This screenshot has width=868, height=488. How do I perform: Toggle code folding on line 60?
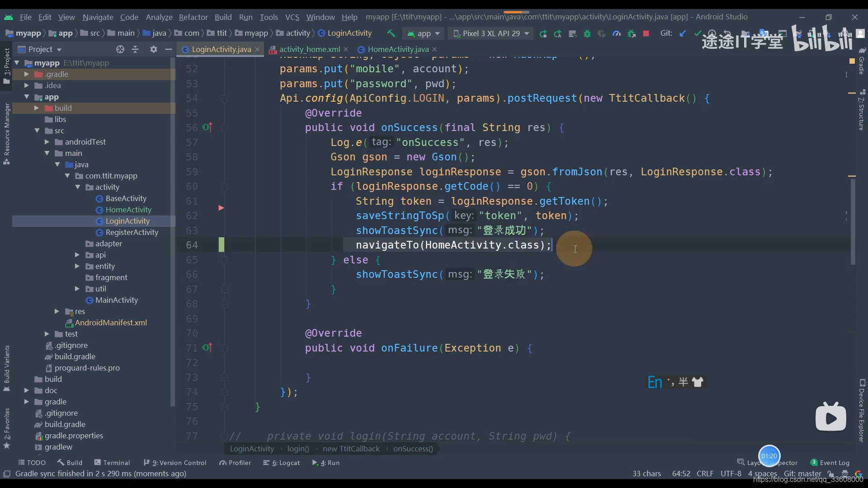click(x=224, y=186)
